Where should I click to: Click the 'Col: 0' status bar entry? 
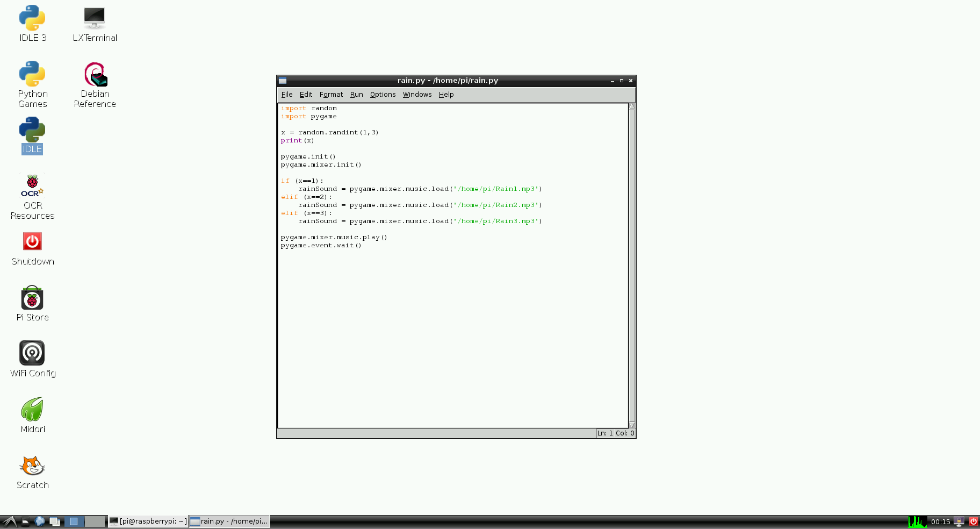[x=625, y=433]
